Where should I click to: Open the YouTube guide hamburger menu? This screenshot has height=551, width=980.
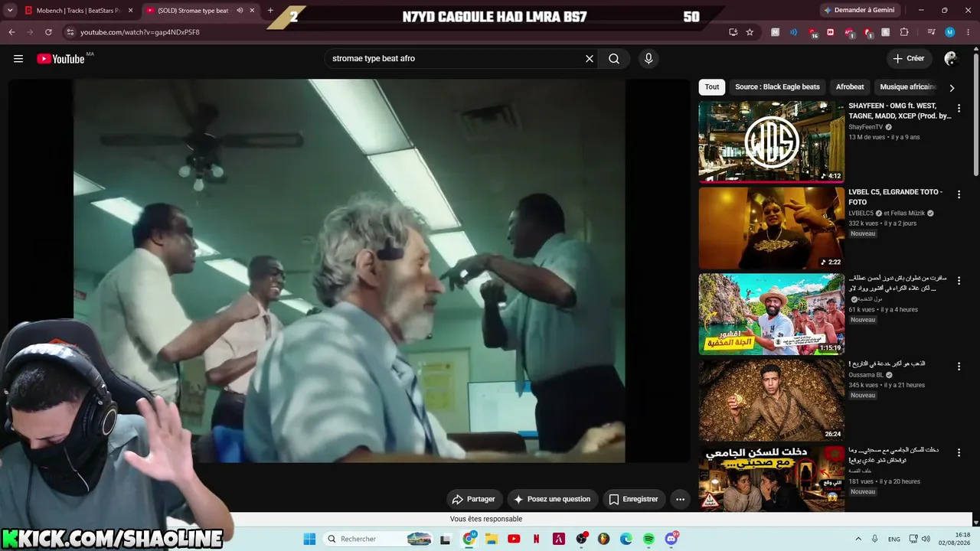click(18, 59)
